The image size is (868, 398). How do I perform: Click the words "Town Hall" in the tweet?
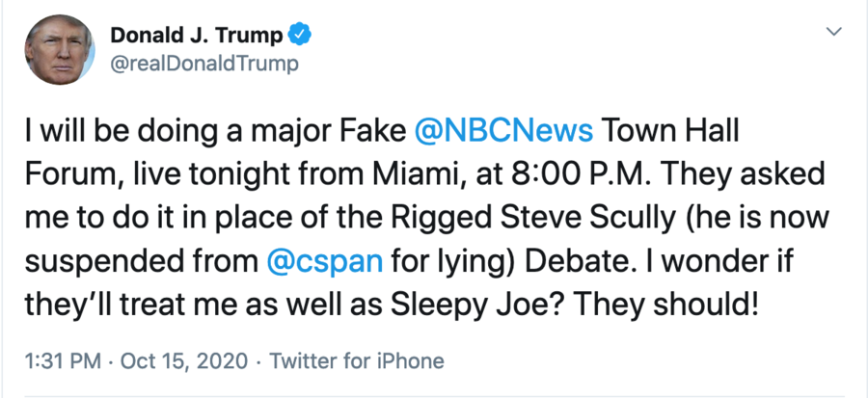point(670,132)
